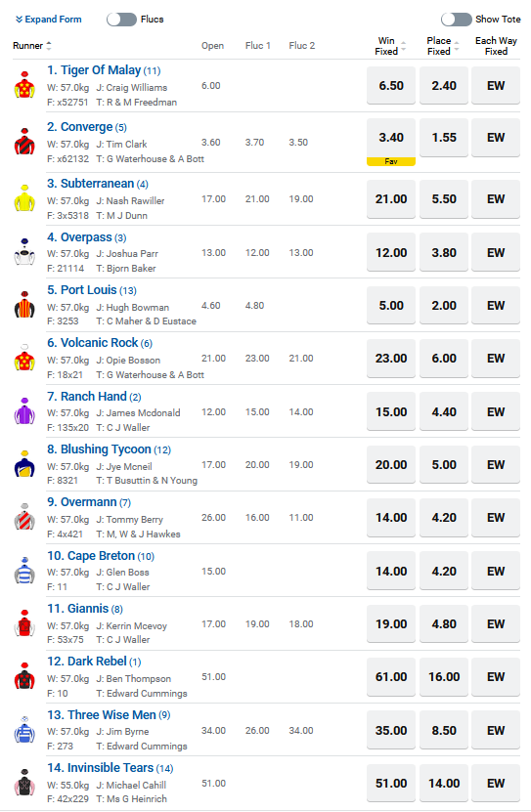531x812 pixels.
Task: Click Port Louis' red striped silks icon
Action: [24, 305]
